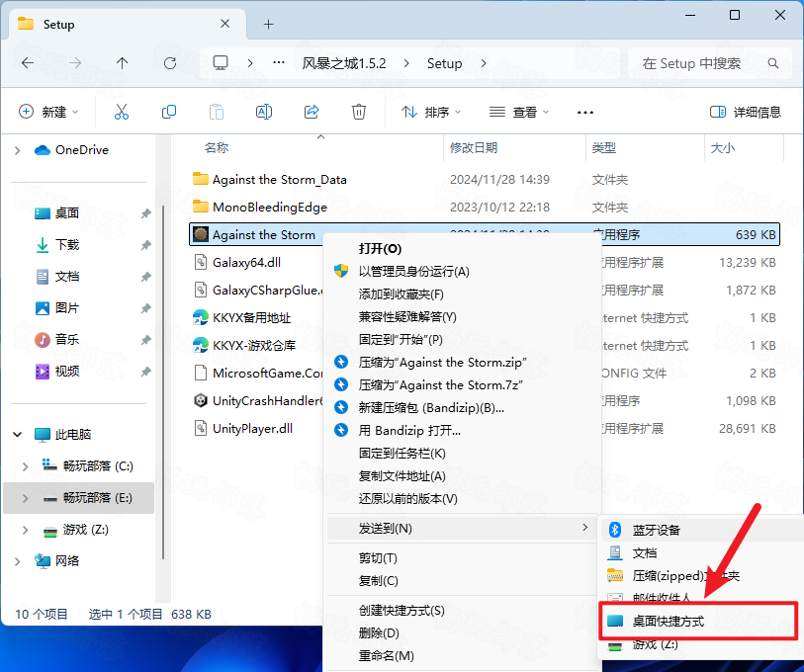Screen dimensions: 804x672
Task: Sort by the 名称 column header
Action: coord(216,148)
